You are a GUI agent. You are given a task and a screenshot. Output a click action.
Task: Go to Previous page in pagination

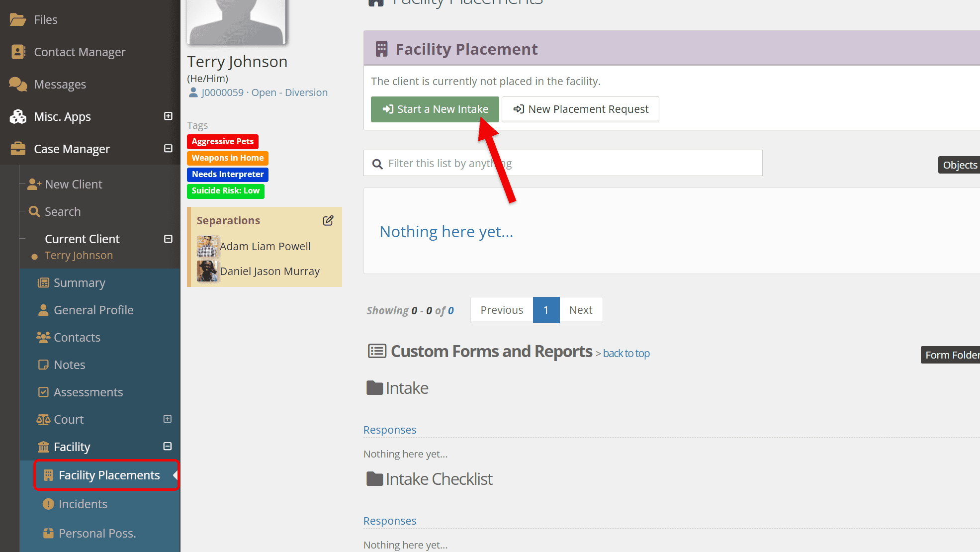tap(502, 310)
